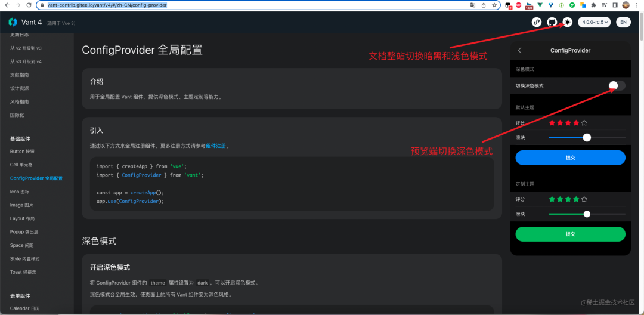Toggle the 切换深色模式 switch
644x315 pixels.
coord(617,85)
